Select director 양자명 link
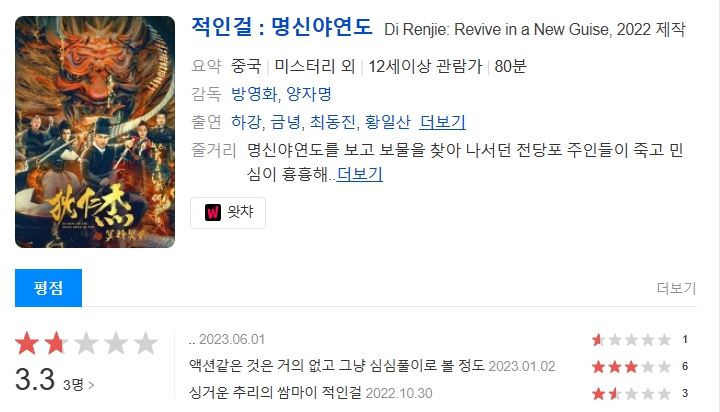720x412 pixels. click(x=309, y=94)
